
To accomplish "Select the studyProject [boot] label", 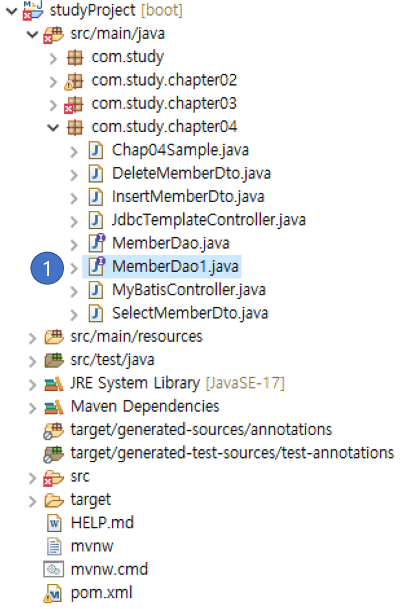I will tap(116, 10).
